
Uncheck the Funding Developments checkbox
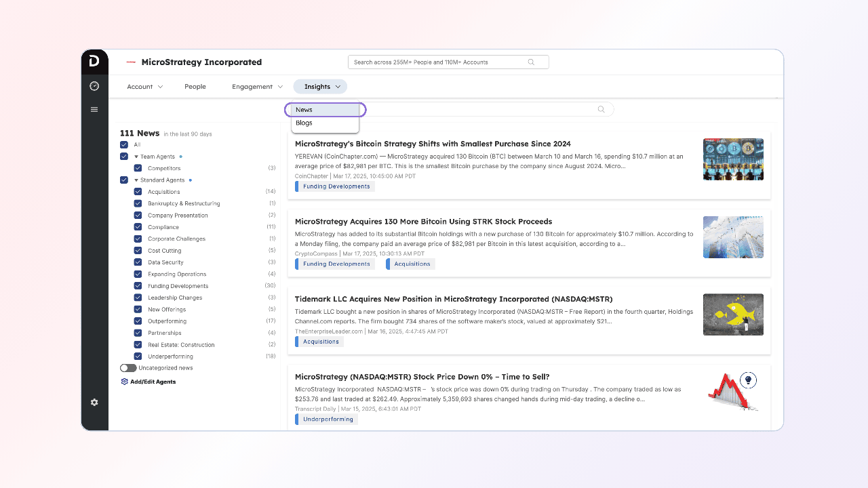click(x=138, y=286)
